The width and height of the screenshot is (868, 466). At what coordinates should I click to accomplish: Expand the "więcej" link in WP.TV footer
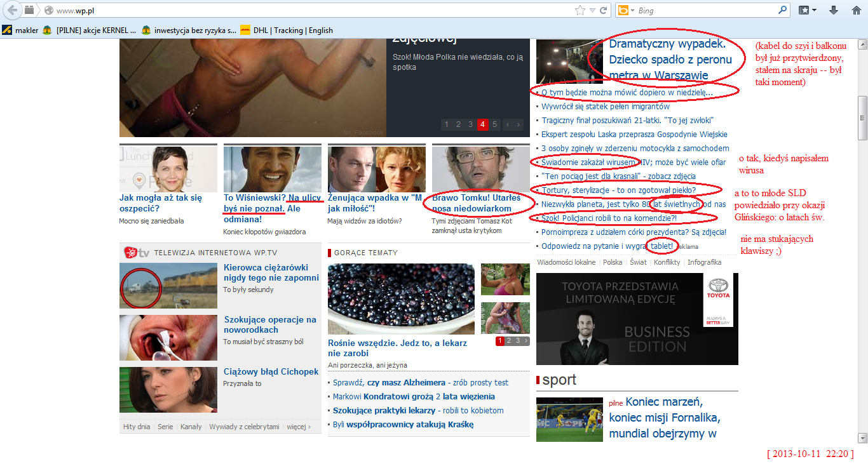point(299,427)
